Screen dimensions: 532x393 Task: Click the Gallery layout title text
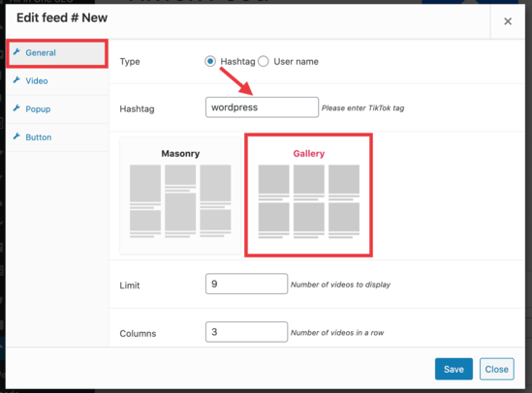309,154
